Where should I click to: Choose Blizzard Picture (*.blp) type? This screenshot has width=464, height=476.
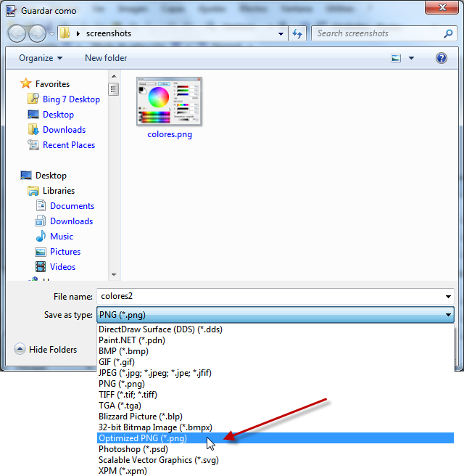pyautogui.click(x=275, y=416)
